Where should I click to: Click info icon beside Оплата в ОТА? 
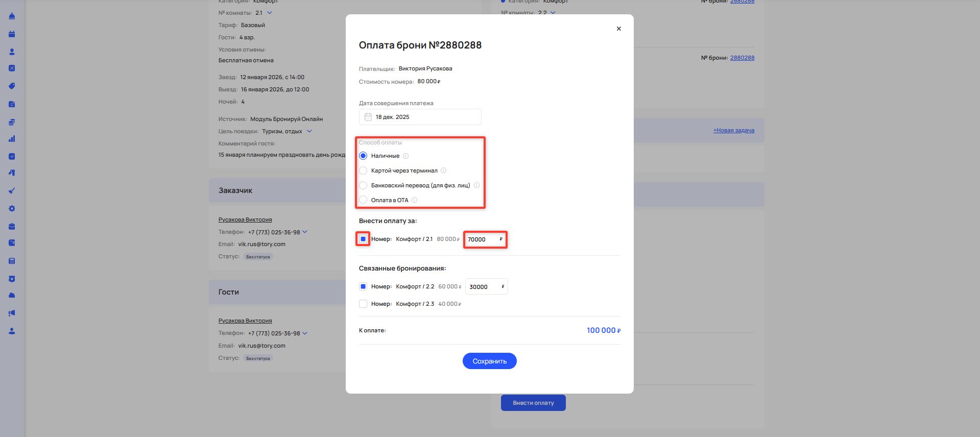pyautogui.click(x=415, y=200)
